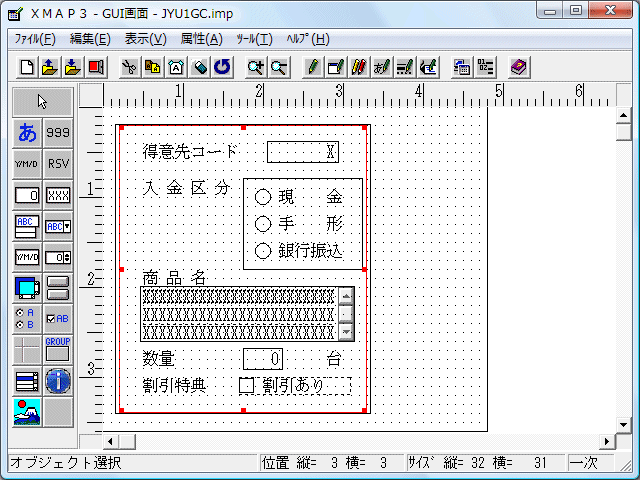Select the 現金 radio button
This screenshot has height=480, width=640.
[x=264, y=197]
